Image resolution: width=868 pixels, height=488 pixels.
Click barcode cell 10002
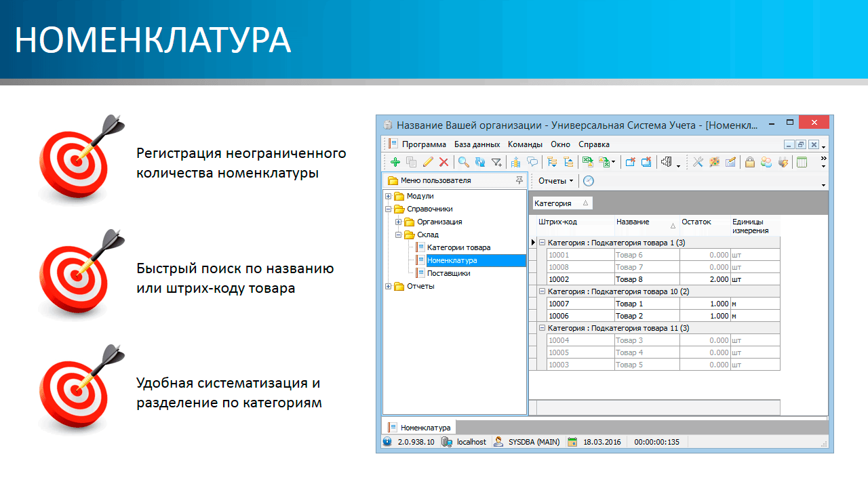(580, 279)
